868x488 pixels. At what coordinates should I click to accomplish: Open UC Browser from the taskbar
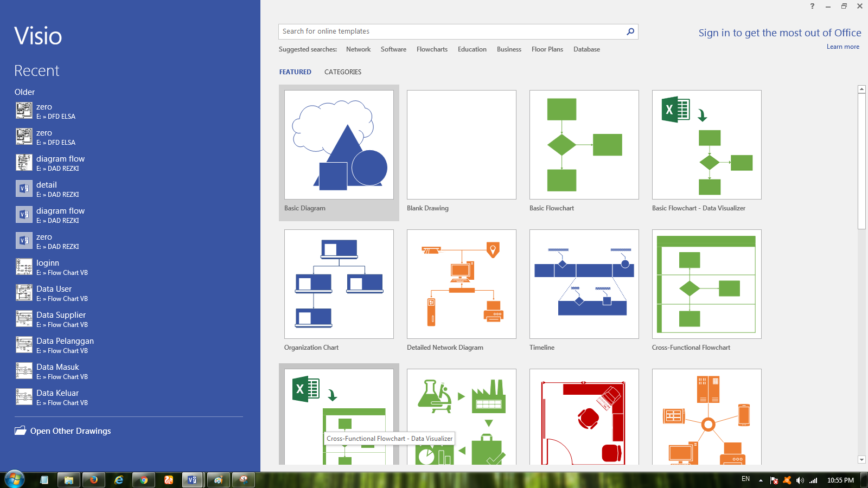[x=169, y=480]
